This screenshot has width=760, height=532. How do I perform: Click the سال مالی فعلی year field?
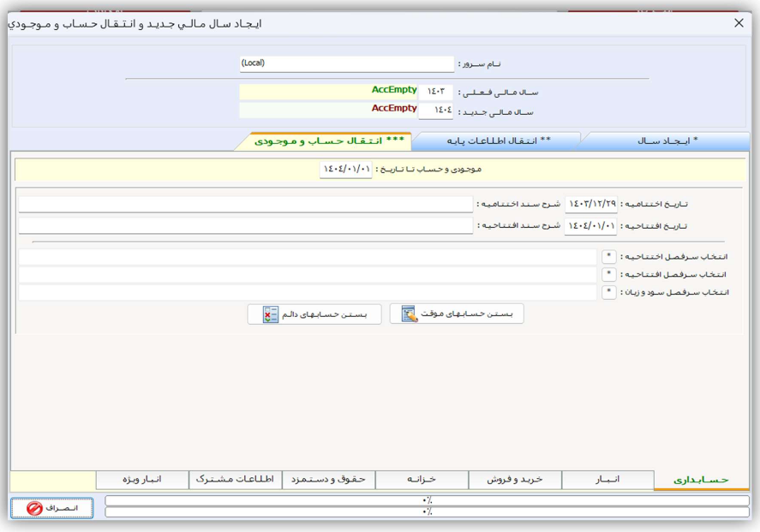coord(435,92)
